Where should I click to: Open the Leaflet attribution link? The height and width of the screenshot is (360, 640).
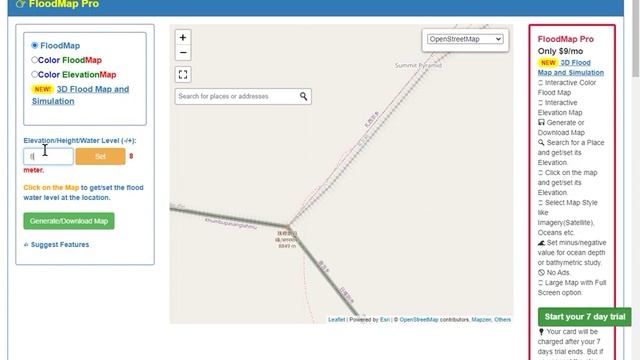(x=337, y=320)
